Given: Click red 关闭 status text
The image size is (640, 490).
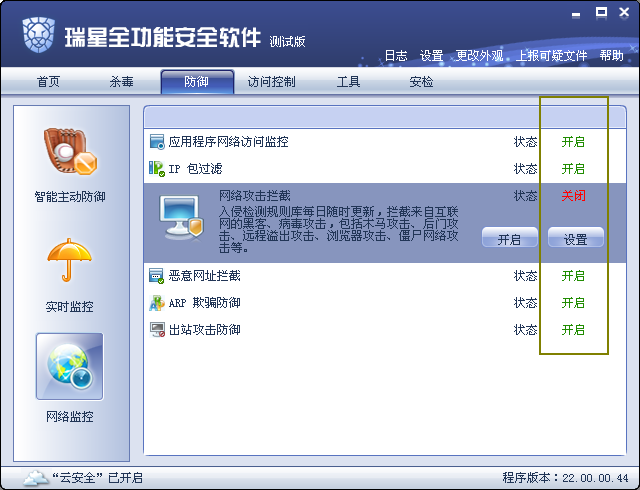Looking at the screenshot, I should [x=573, y=196].
